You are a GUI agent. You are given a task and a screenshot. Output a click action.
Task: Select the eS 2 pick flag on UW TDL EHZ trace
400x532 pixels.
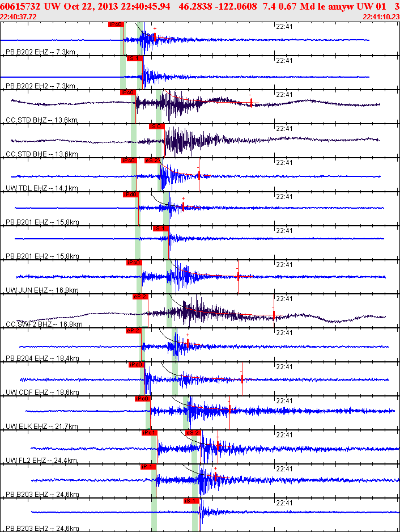[151, 161]
